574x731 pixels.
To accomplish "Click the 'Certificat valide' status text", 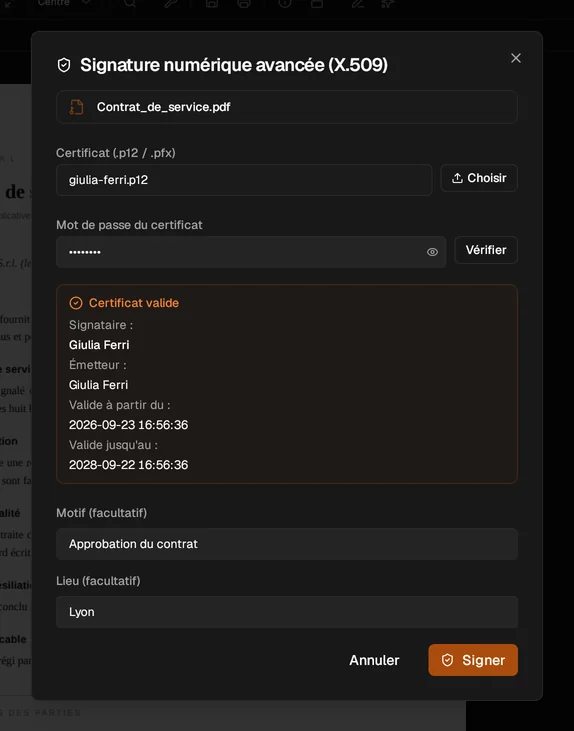I will [x=134, y=303].
